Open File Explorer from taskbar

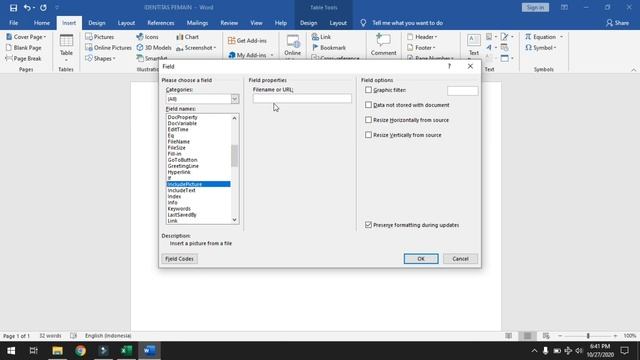(x=57, y=351)
